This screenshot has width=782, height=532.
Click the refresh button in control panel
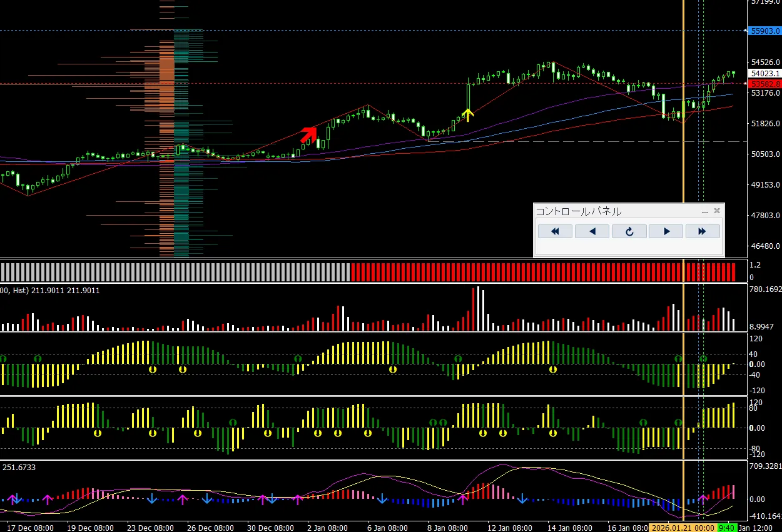pos(629,231)
